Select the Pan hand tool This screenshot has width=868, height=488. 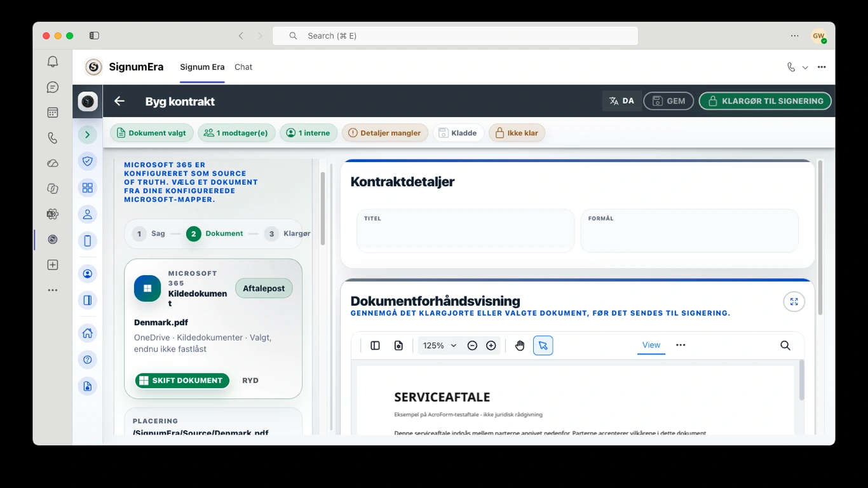pyautogui.click(x=520, y=346)
